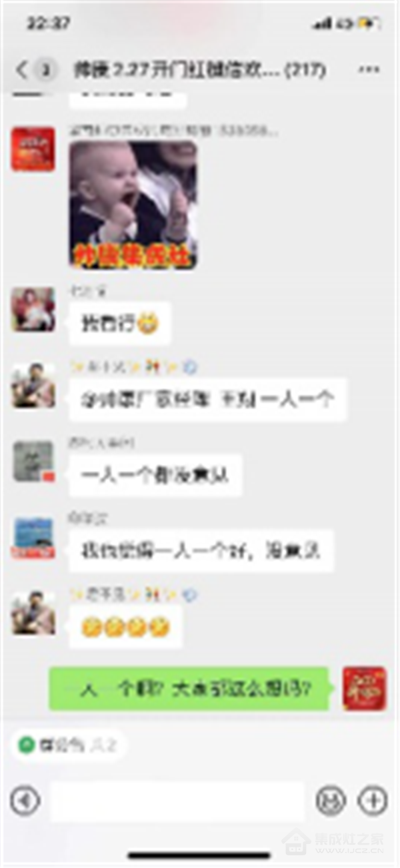
Task: Tap the unread count badge next to back arrow
Action: tap(45, 69)
